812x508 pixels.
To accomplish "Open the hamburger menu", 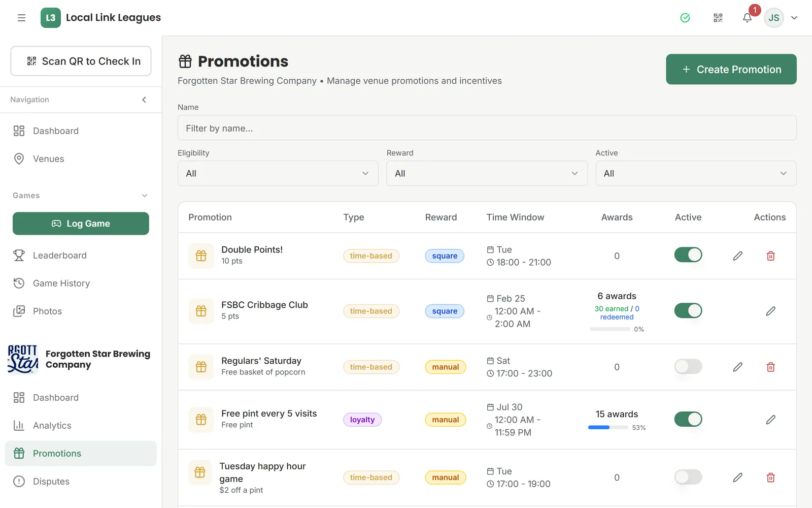I will tap(21, 18).
